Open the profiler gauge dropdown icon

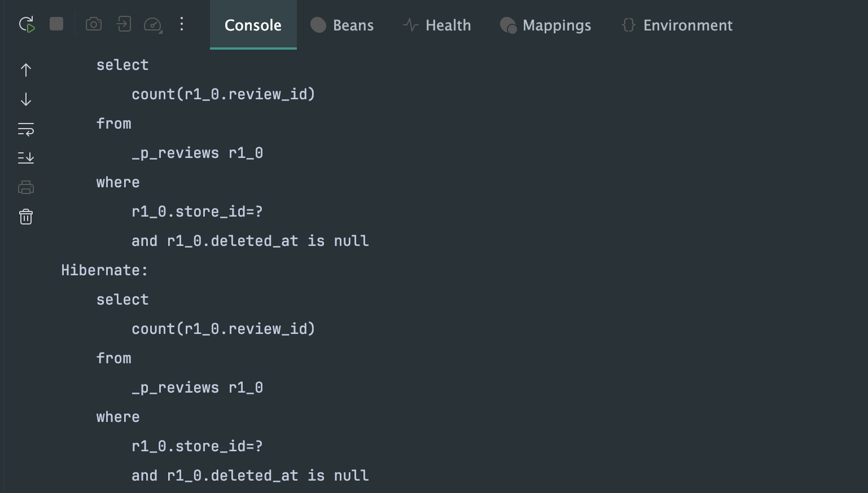click(x=153, y=24)
